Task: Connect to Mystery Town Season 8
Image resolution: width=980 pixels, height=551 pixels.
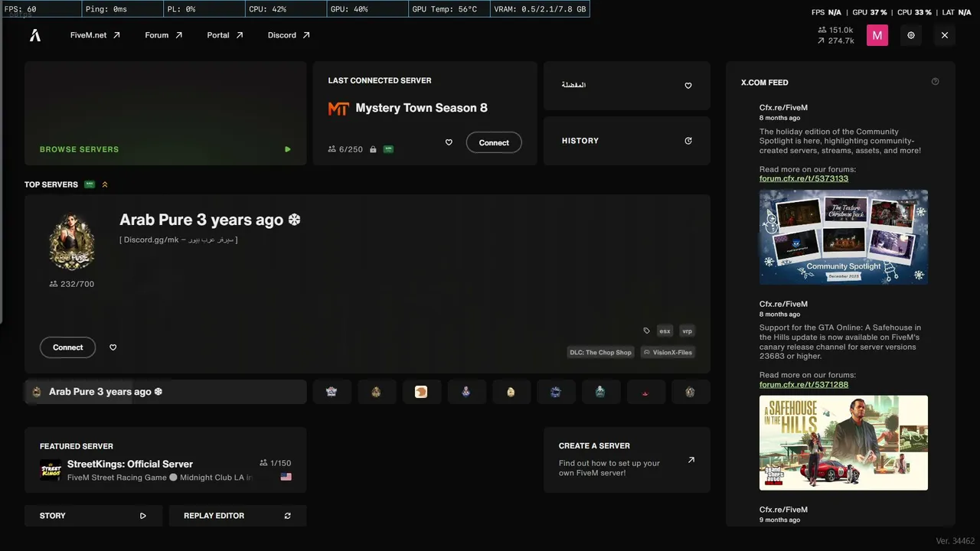Action: pyautogui.click(x=494, y=142)
